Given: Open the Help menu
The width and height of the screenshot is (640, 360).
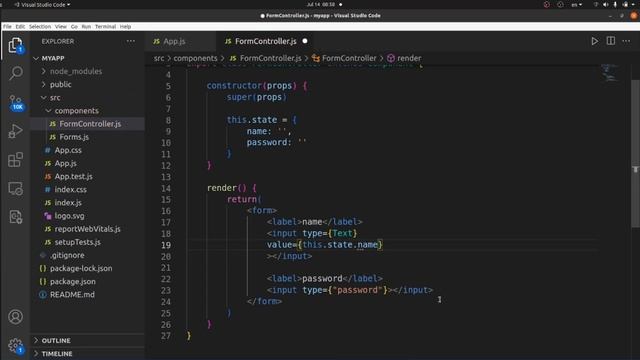Looking at the screenshot, I should point(126,27).
